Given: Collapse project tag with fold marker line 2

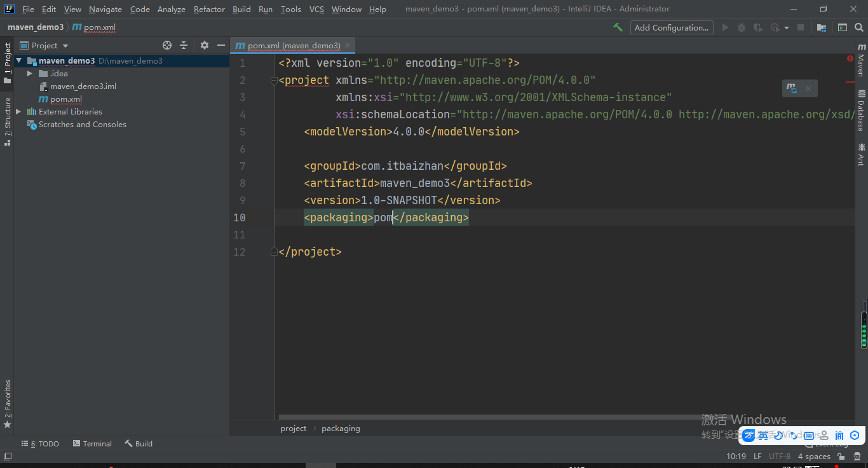Looking at the screenshot, I should (274, 80).
